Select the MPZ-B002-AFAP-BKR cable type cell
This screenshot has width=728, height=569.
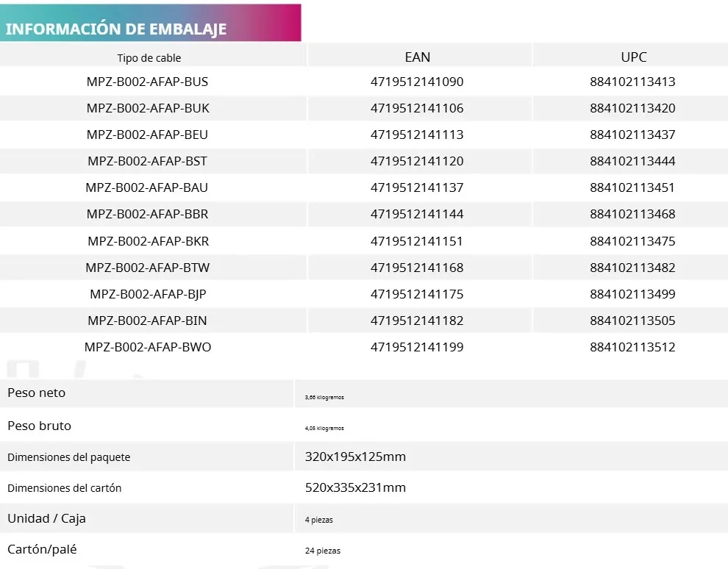coord(148,241)
